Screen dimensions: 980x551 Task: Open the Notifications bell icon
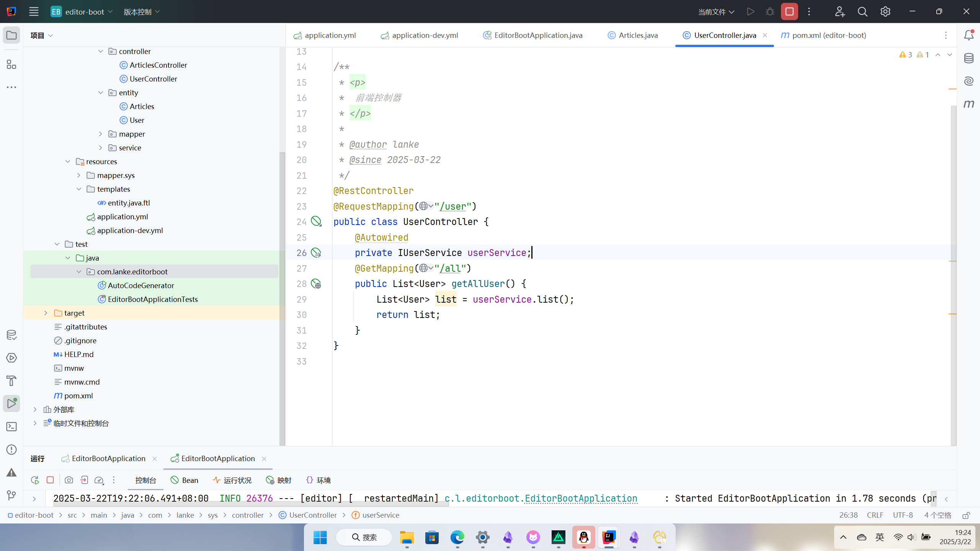(969, 35)
